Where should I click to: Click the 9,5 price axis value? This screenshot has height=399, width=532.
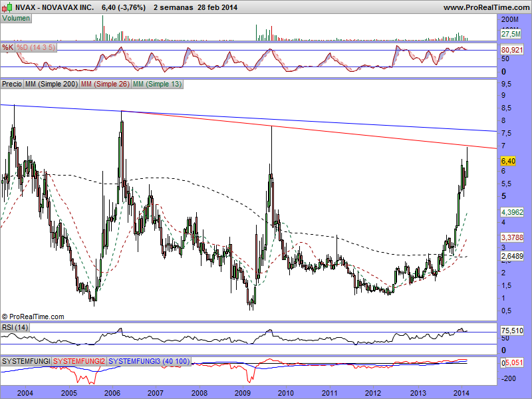[506, 84]
